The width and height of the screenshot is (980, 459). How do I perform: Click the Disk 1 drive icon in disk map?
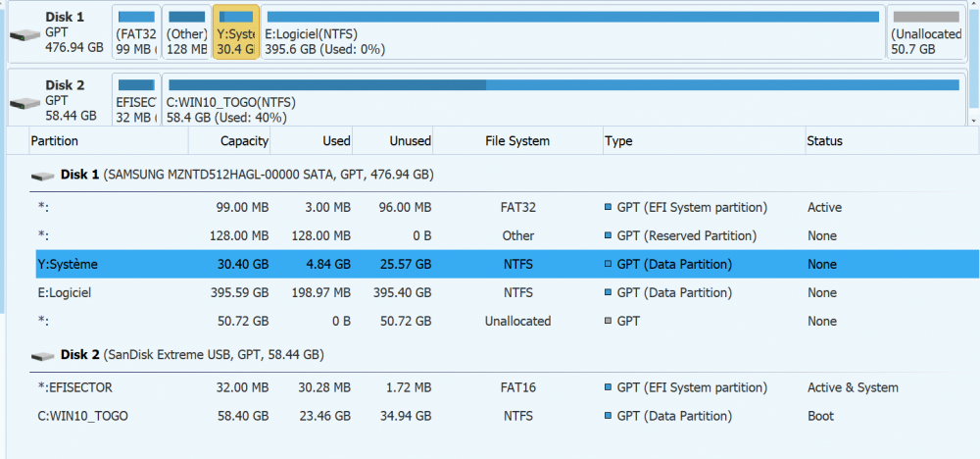(x=25, y=34)
